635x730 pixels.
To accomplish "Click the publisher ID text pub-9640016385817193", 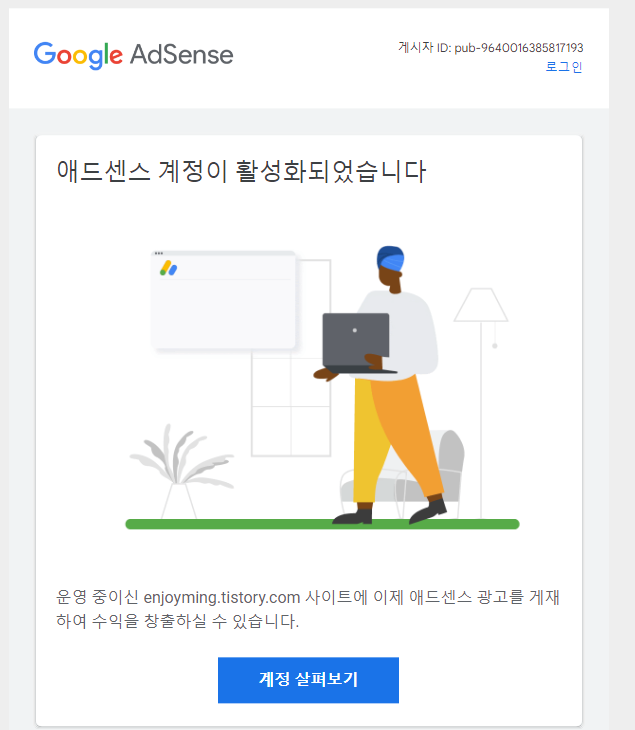I will [x=519, y=48].
